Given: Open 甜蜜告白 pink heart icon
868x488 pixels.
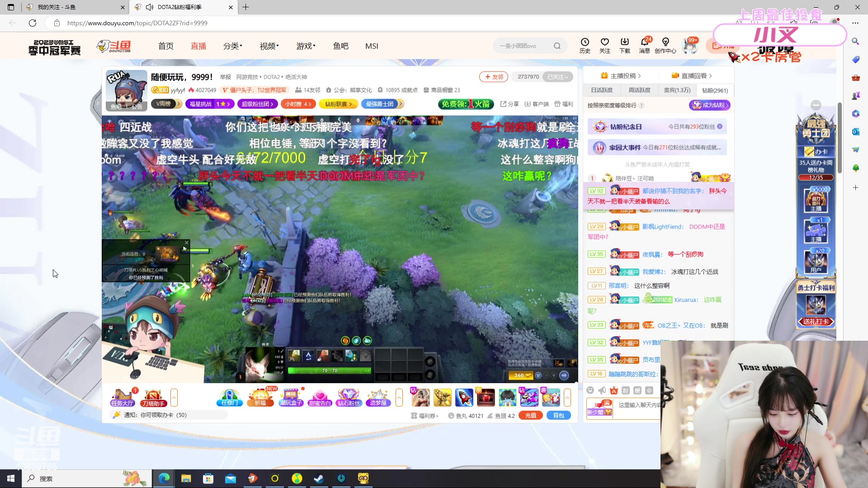Looking at the screenshot, I should tap(320, 398).
